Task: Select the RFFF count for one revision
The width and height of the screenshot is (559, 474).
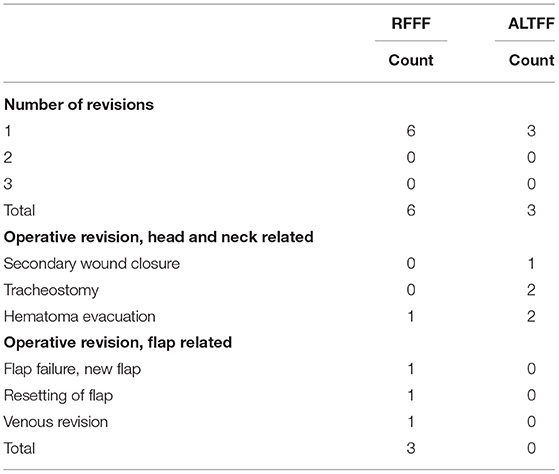Action: tap(411, 131)
